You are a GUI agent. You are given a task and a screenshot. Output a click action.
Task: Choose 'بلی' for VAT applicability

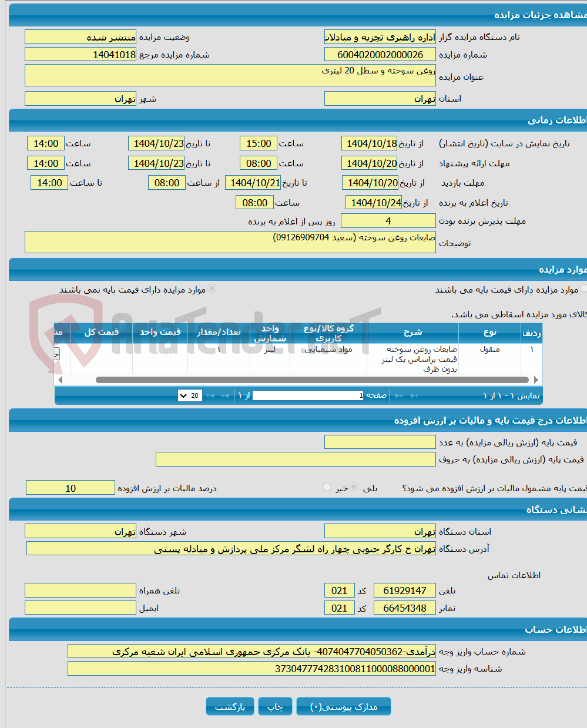(x=354, y=487)
